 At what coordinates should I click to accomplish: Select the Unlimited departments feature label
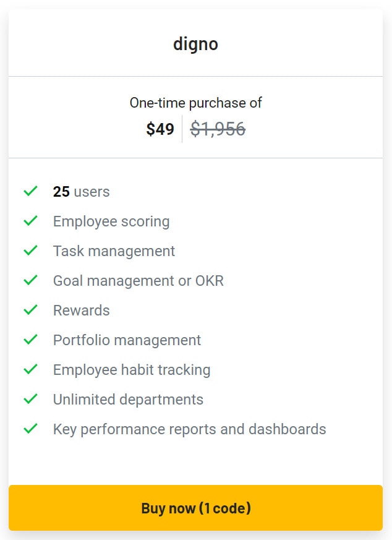coord(128,399)
